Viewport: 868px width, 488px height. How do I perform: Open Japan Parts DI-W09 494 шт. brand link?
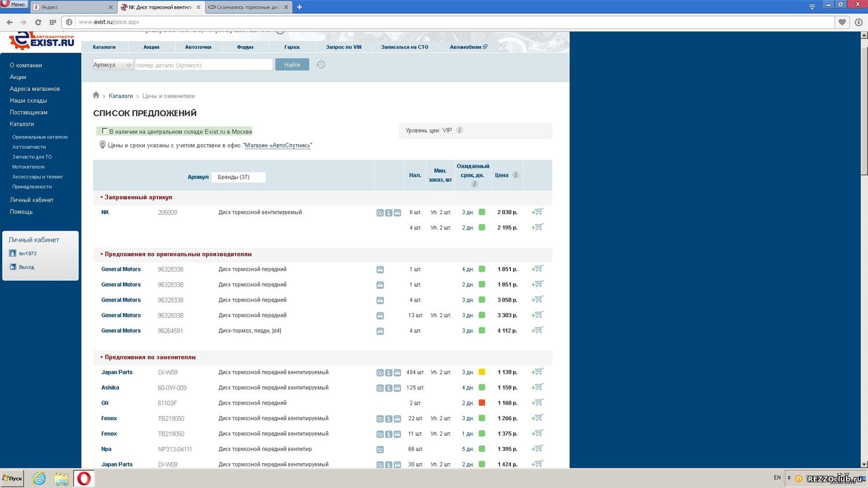coord(117,372)
